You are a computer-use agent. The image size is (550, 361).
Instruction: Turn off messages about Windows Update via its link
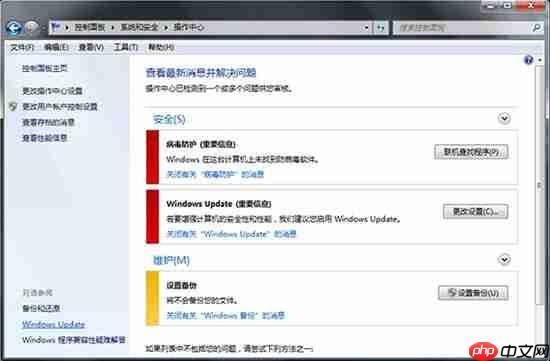pyautogui.click(x=232, y=234)
